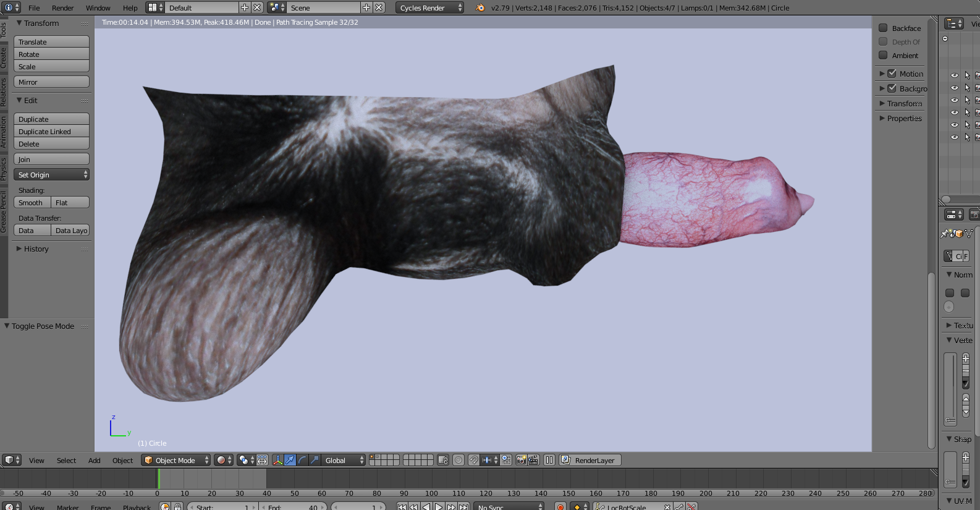Open the Object Mode dropdown
This screenshot has height=510, width=980.
click(x=175, y=460)
